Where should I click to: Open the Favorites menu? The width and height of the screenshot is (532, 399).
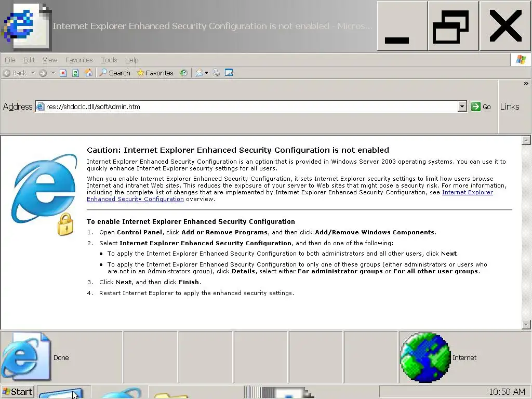(x=79, y=60)
